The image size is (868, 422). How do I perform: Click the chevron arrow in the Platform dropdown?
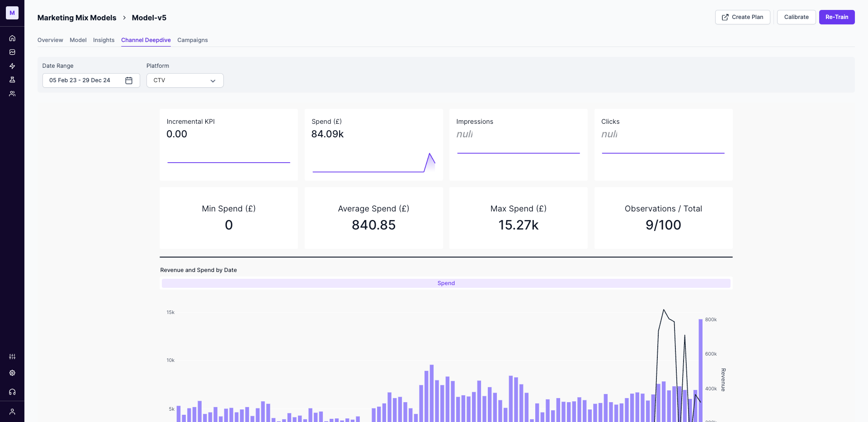click(x=213, y=81)
